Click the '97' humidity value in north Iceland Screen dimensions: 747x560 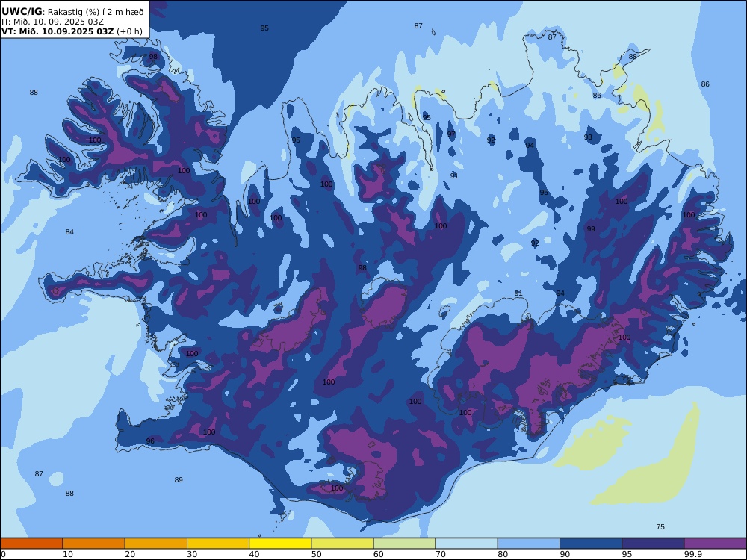pos(451,134)
